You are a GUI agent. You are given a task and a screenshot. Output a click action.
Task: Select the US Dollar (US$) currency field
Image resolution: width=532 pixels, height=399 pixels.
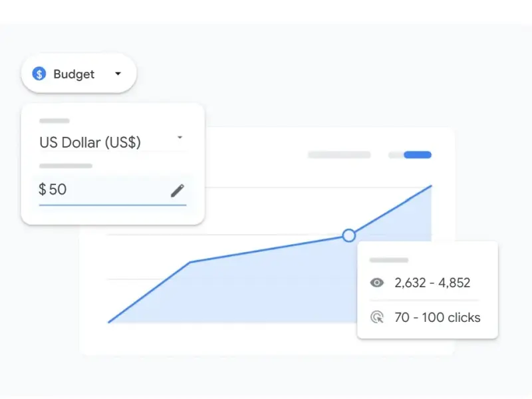point(90,142)
